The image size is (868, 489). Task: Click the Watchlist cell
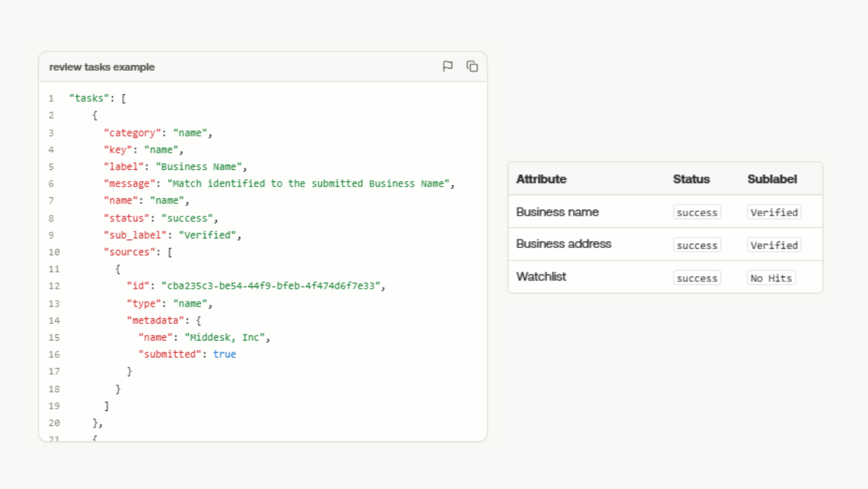point(541,276)
